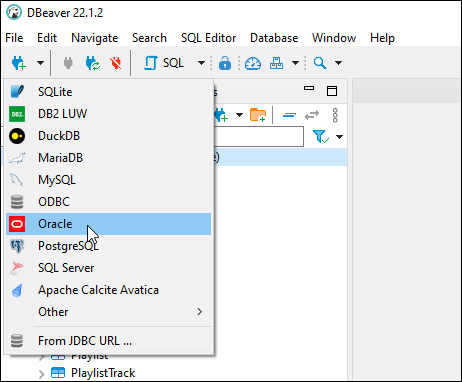The width and height of the screenshot is (462, 382).
Task: Choose DuckDB connection type
Action: coord(109,136)
